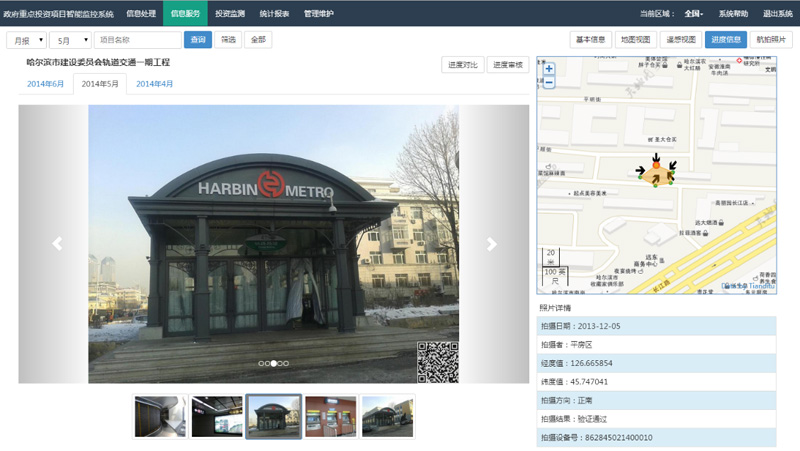Open the 信息处理 menu
This screenshot has height=451, width=800.
(x=141, y=14)
